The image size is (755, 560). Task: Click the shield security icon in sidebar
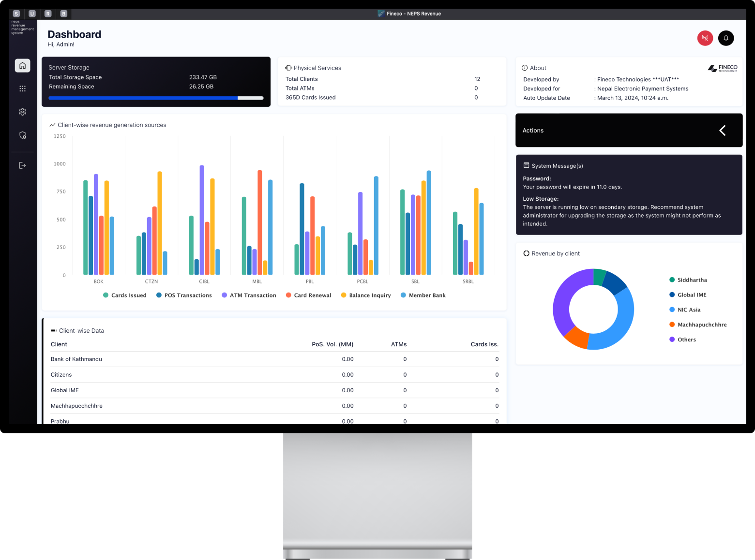point(22,135)
